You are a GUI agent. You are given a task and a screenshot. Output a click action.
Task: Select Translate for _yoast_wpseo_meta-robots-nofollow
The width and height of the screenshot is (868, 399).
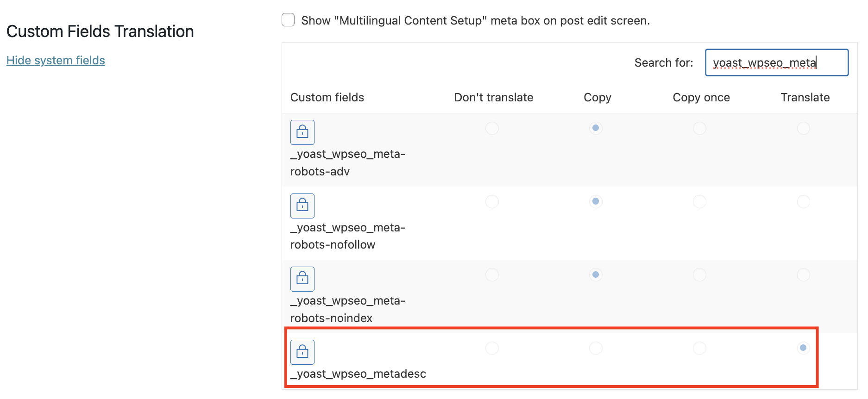click(x=803, y=201)
